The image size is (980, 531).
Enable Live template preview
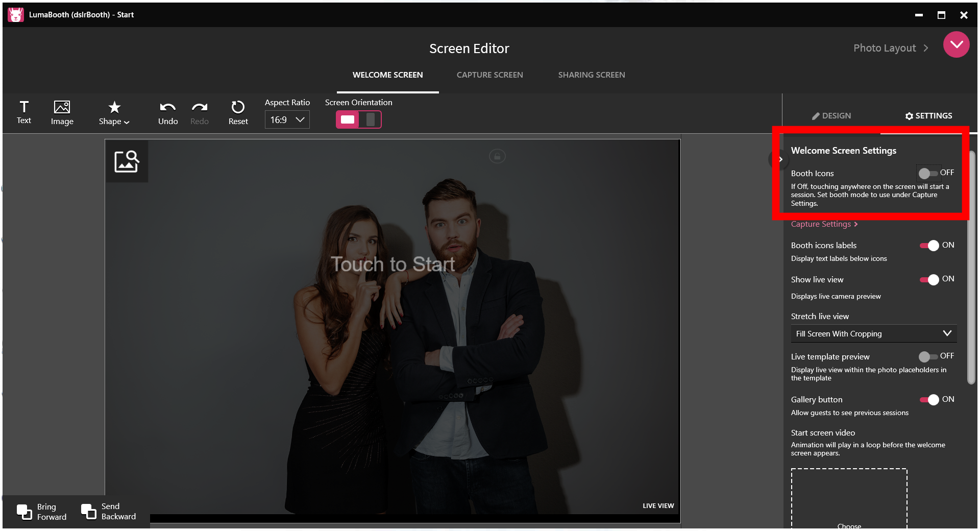(928, 356)
